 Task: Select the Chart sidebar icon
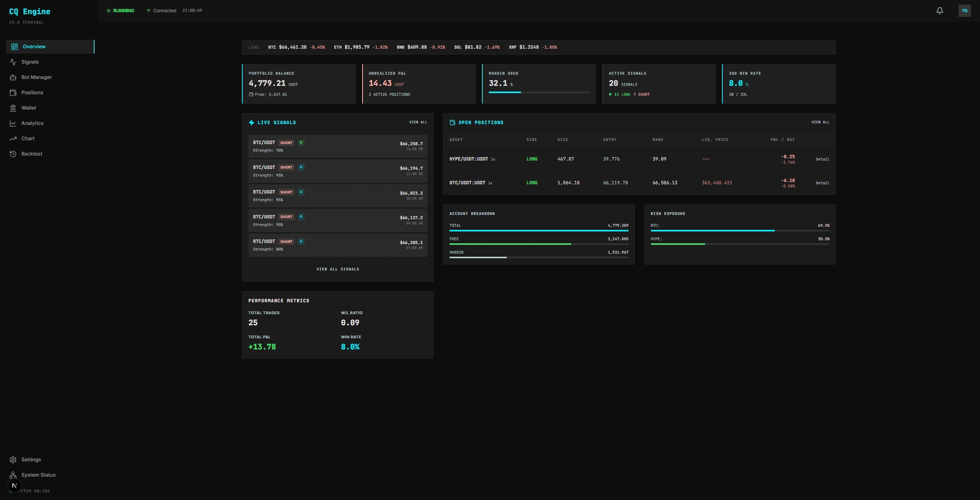point(14,138)
